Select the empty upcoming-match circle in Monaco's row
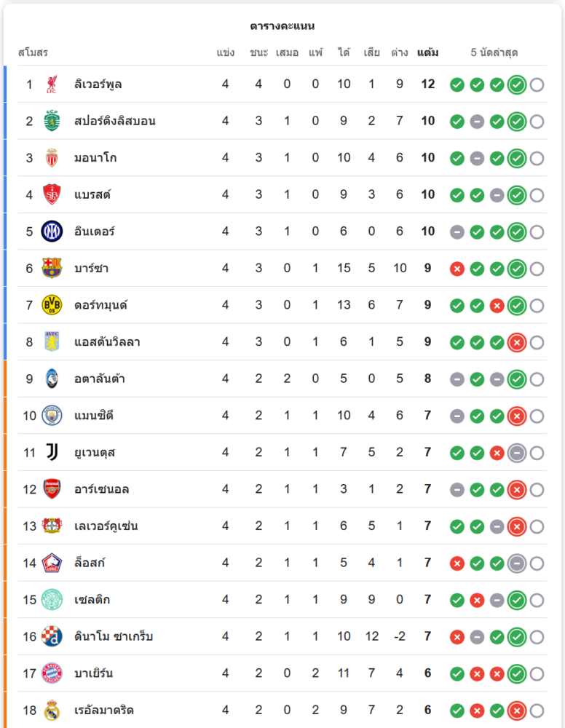 tap(537, 159)
